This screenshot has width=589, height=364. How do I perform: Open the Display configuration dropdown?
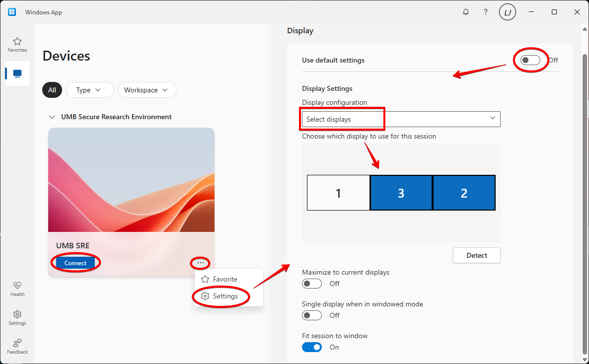[x=401, y=119]
